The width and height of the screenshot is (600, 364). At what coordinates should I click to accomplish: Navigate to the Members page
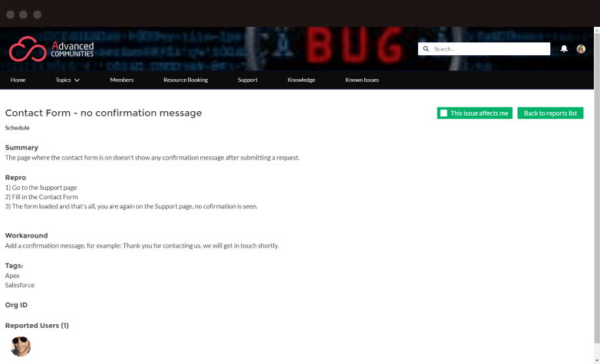(x=122, y=80)
